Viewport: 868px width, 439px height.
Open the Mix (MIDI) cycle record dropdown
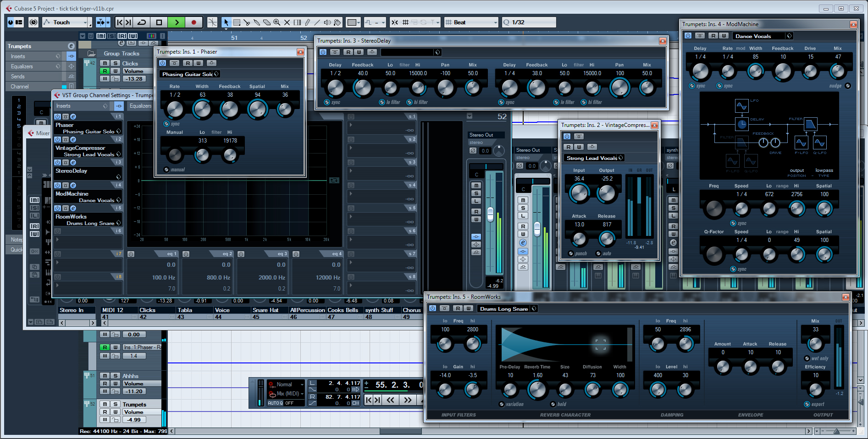click(286, 394)
